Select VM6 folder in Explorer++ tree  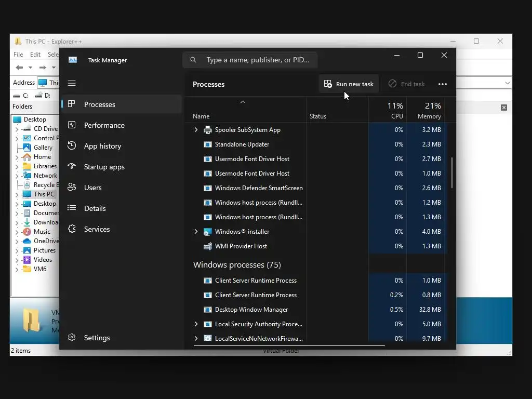point(40,269)
